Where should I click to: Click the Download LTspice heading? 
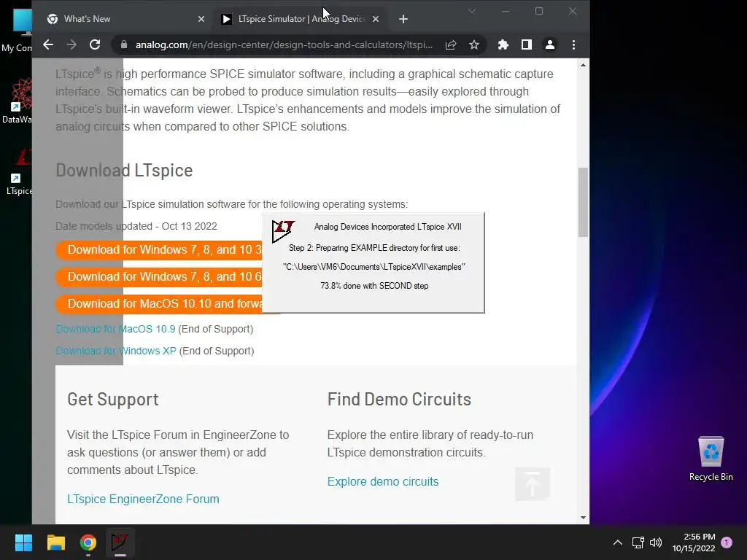coord(124,171)
